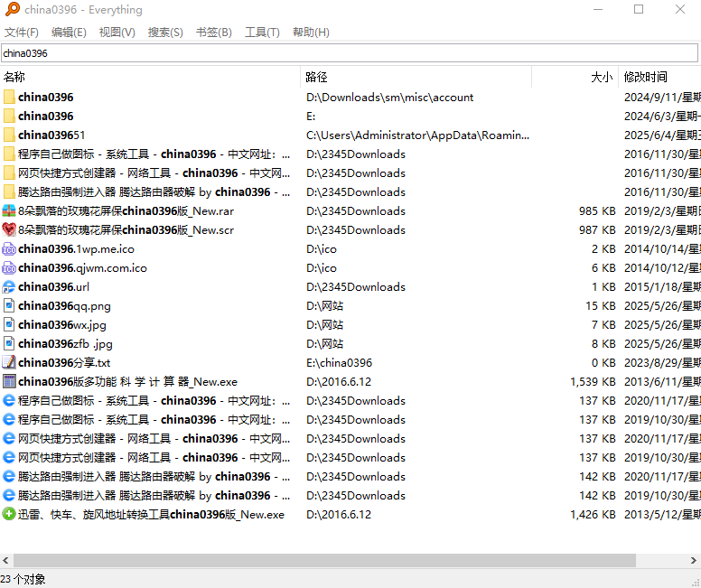Screen dimensions: 701x588
Task: Sort results by the 大小 column header
Action: 601,78
